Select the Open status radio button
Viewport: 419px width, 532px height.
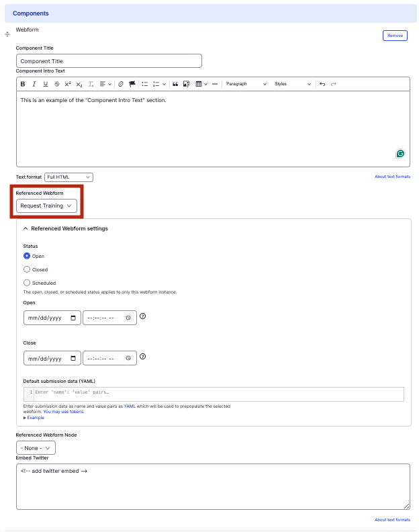(x=27, y=256)
